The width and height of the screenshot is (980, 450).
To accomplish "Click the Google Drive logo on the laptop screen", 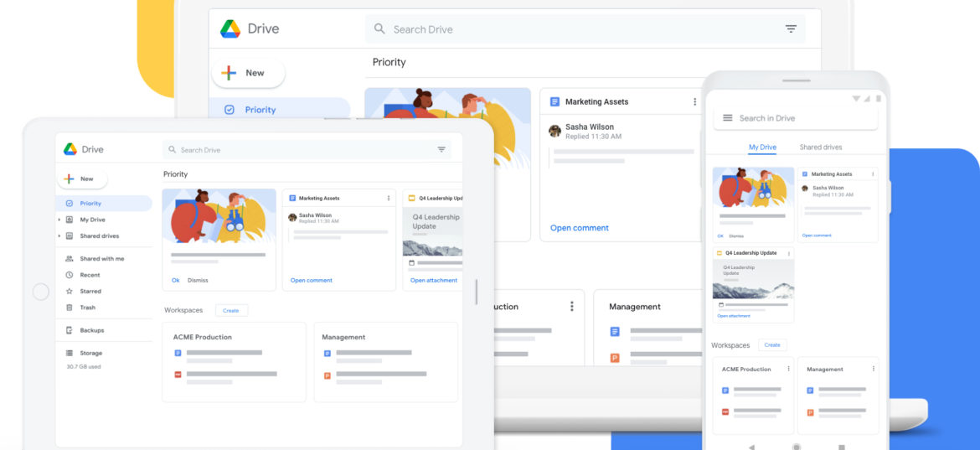I will [x=230, y=29].
